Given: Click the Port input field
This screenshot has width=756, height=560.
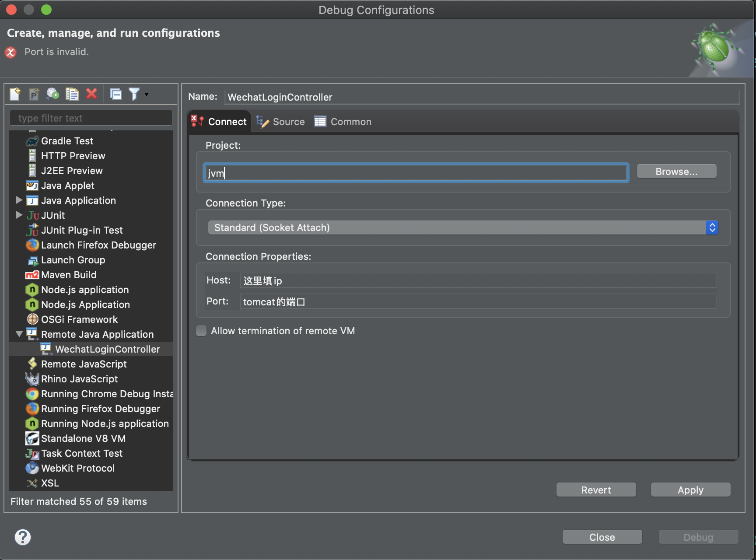Looking at the screenshot, I should click(x=478, y=301).
